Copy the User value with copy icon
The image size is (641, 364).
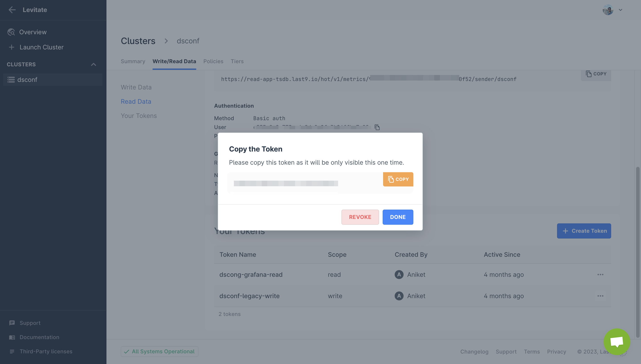377,127
